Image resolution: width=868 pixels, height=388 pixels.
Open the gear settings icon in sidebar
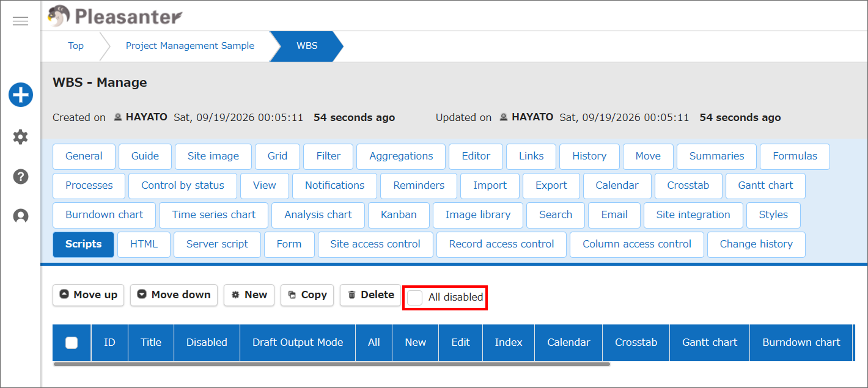pyautogui.click(x=21, y=137)
